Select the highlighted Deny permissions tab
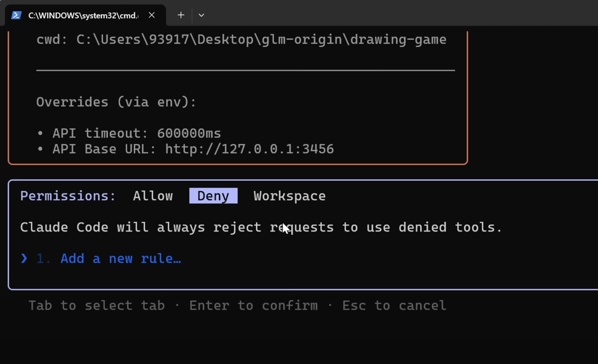This screenshot has width=598, height=364. point(213,196)
